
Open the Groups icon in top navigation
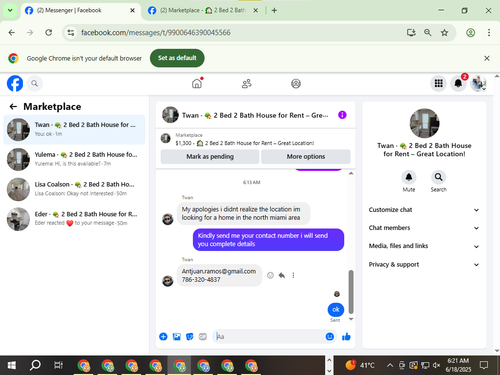[x=296, y=83]
